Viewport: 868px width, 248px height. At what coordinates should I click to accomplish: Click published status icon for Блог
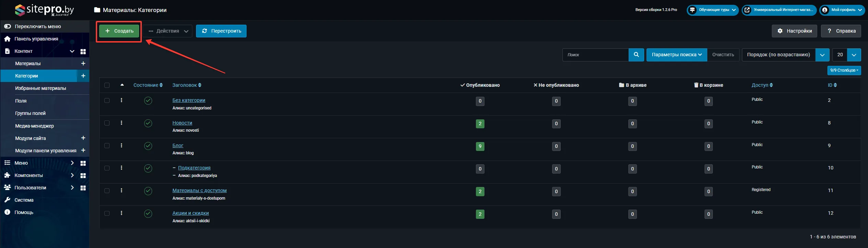(148, 146)
